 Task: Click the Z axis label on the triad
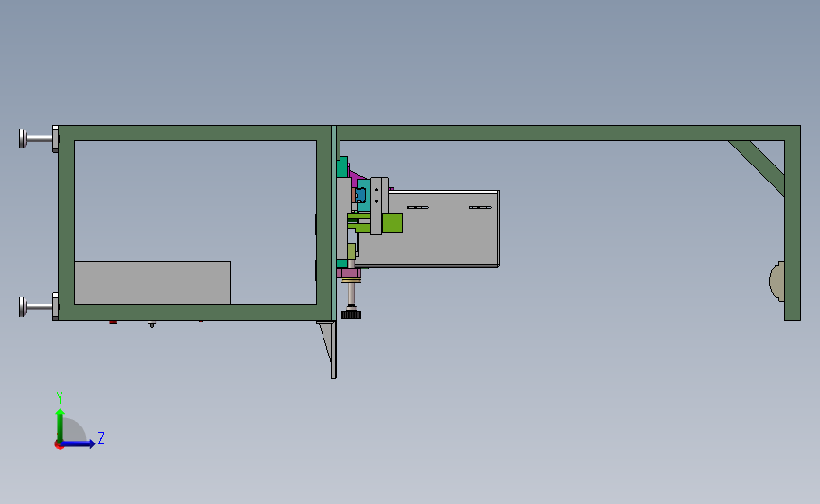(x=101, y=438)
